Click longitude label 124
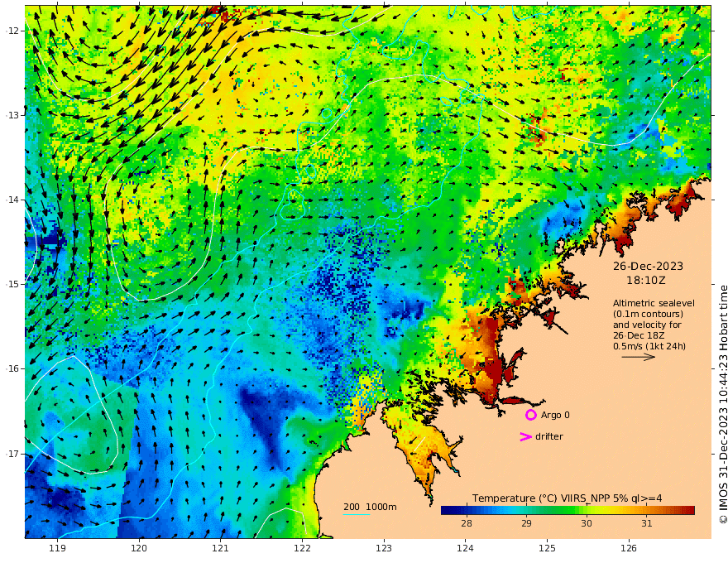Image resolution: width=728 pixels, height=563 pixels. 466,549
